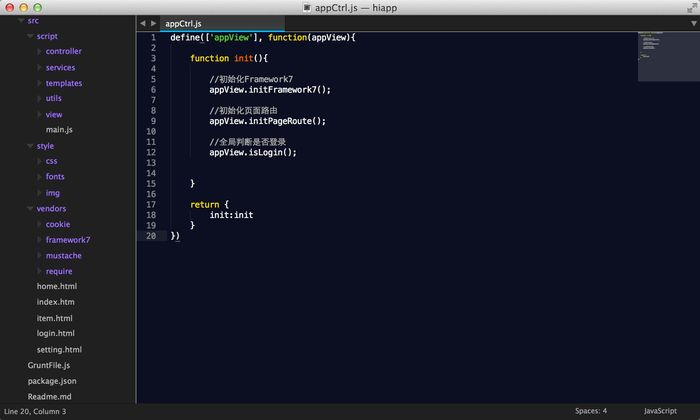Open package.json from the file tree
The image size is (700, 420).
pyautogui.click(x=52, y=381)
